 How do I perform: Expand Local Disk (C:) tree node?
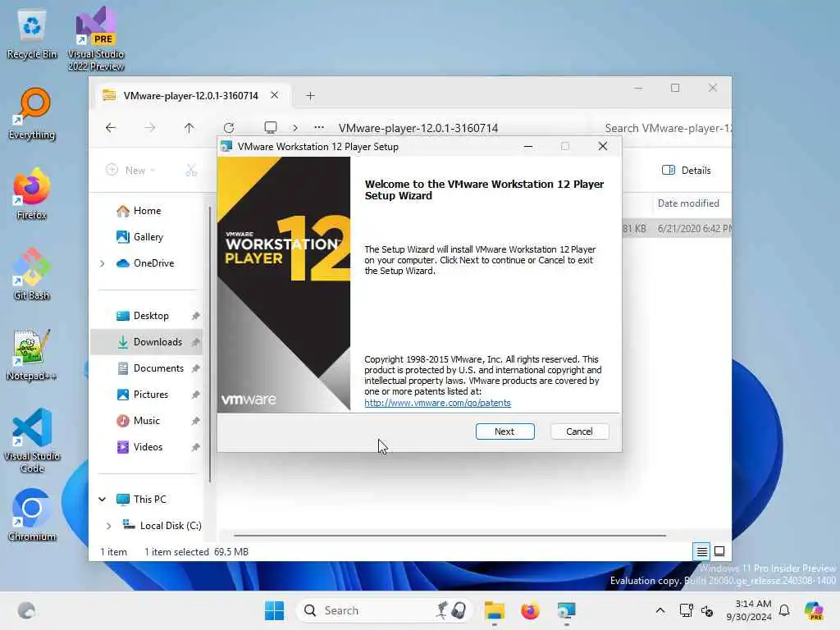(109, 526)
